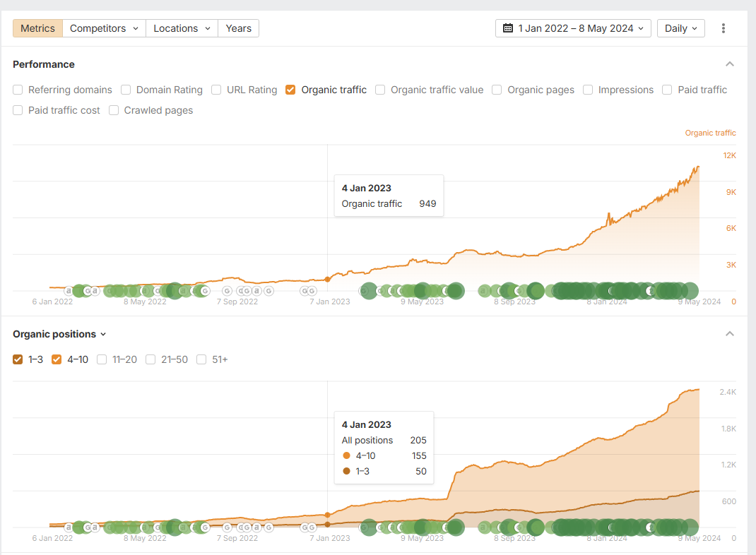This screenshot has width=756, height=555.
Task: Click the 9K axis value on traffic chart
Action: [x=731, y=192]
